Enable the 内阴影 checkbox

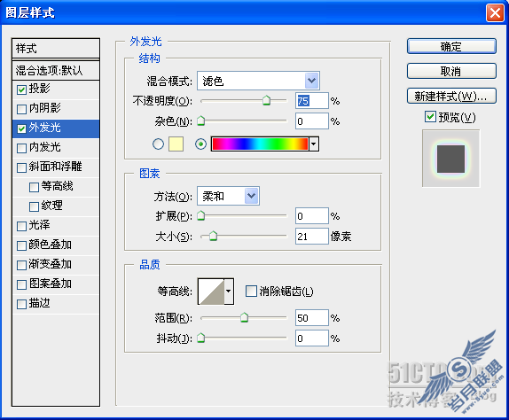coord(22,109)
